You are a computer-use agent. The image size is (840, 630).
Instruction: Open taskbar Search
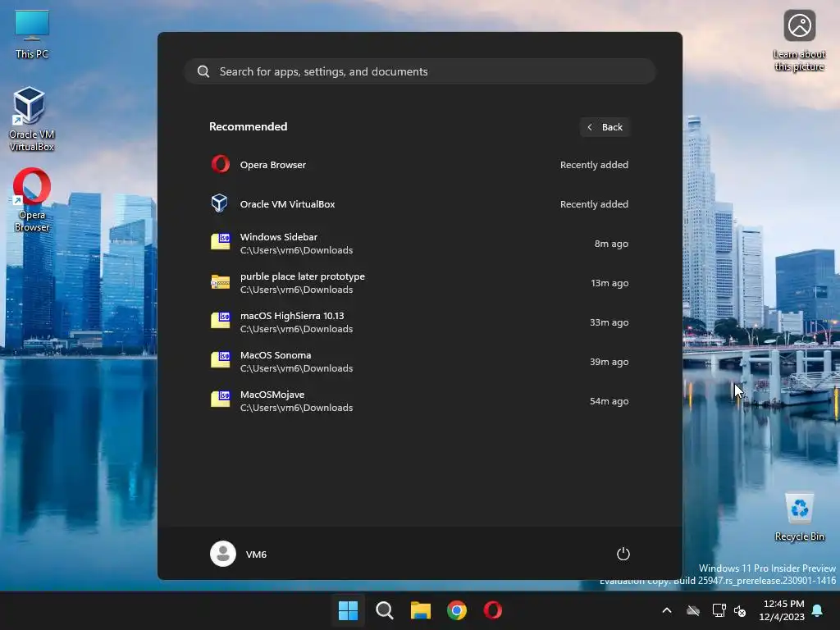[384, 610]
